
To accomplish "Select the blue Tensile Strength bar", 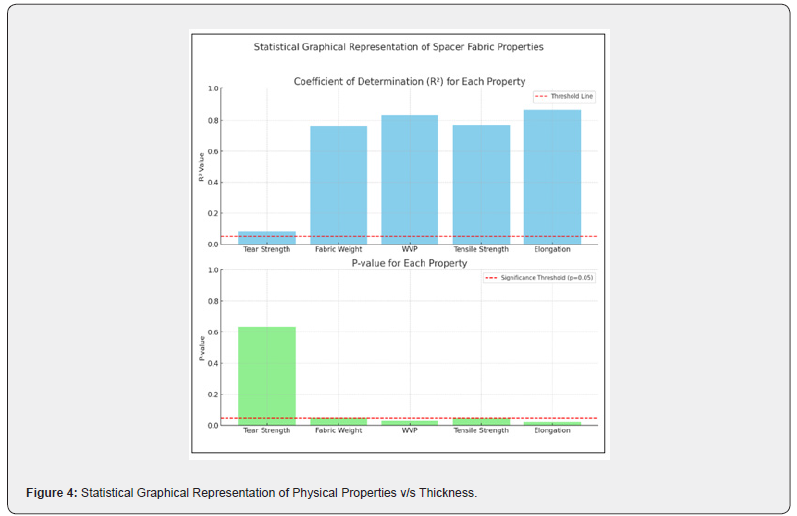I will tap(481, 184).
